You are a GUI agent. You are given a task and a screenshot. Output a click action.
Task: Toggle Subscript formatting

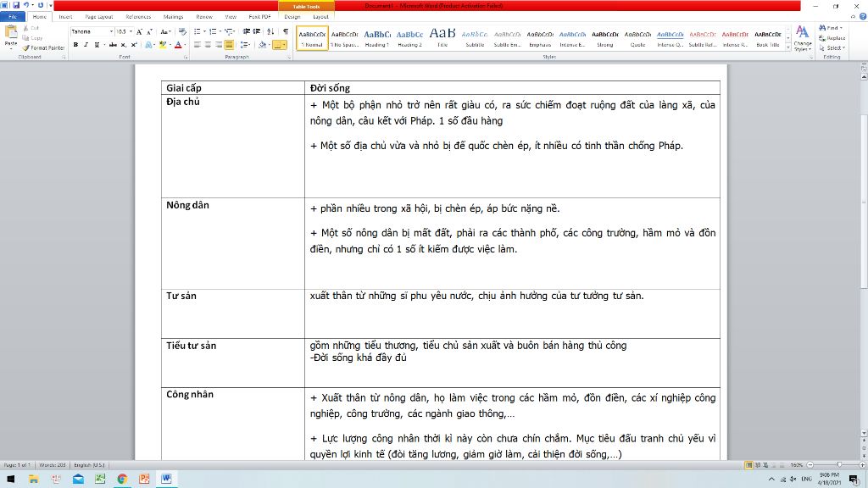click(x=124, y=45)
